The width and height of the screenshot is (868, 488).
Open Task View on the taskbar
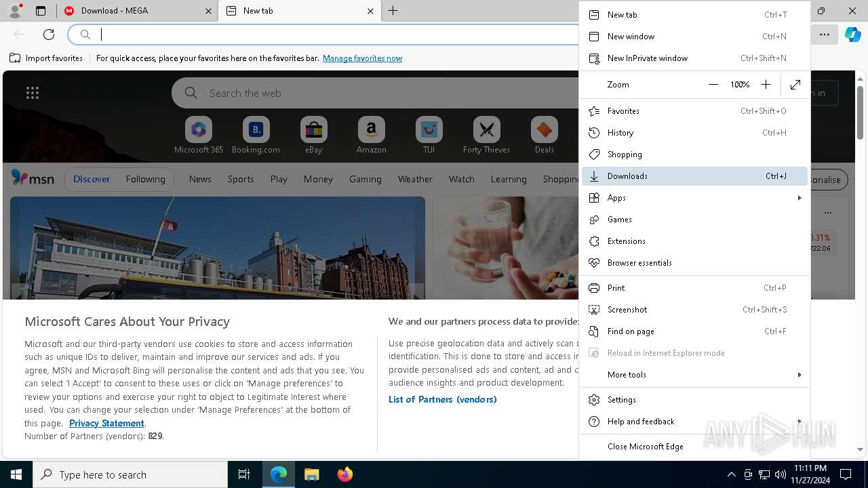pos(244,474)
